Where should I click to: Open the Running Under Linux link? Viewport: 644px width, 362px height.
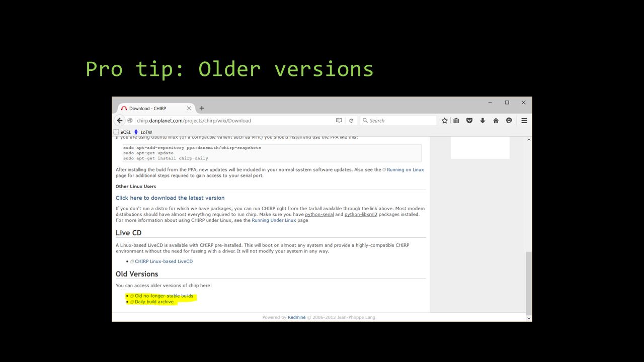(x=274, y=220)
